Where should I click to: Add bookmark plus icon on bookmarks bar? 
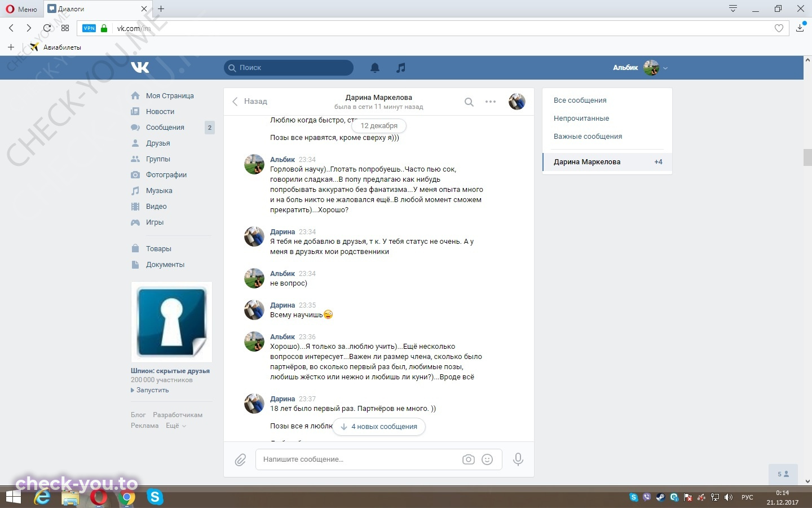11,47
